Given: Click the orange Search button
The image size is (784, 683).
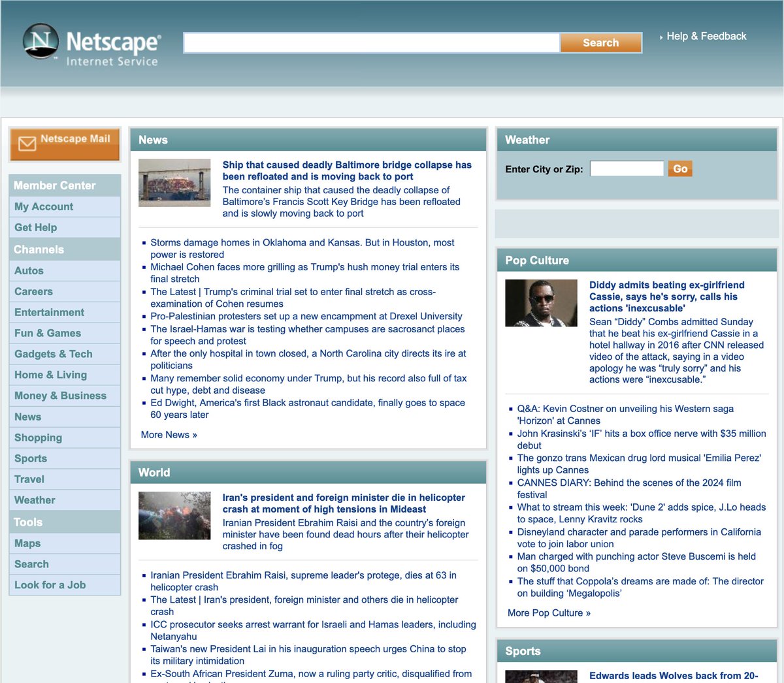Looking at the screenshot, I should pos(600,42).
